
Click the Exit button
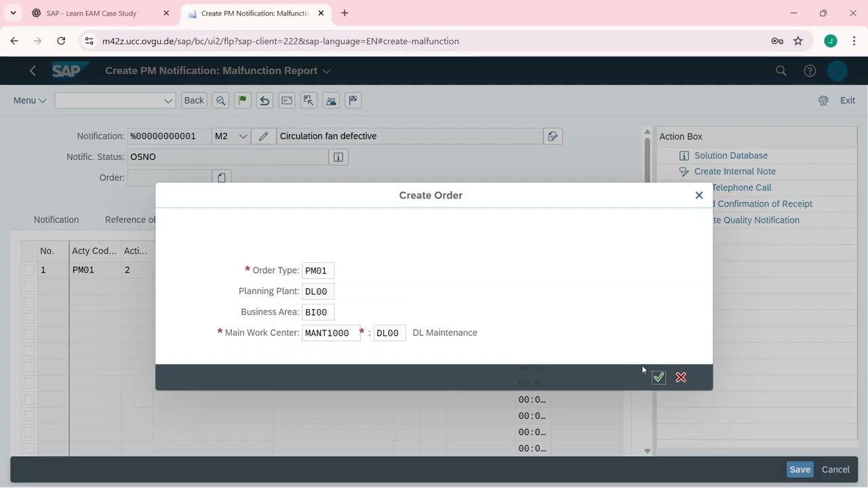tap(848, 100)
